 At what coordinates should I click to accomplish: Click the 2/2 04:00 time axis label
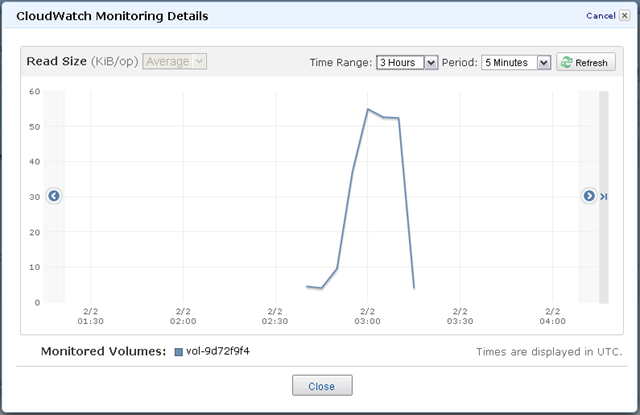coord(551,316)
